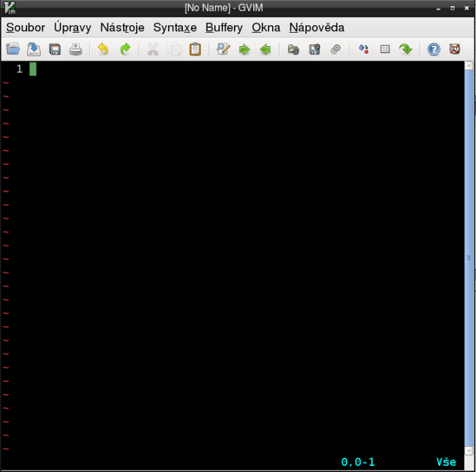The image size is (476, 472).
Task: Save current session toolbar icon
Action: (314, 49)
